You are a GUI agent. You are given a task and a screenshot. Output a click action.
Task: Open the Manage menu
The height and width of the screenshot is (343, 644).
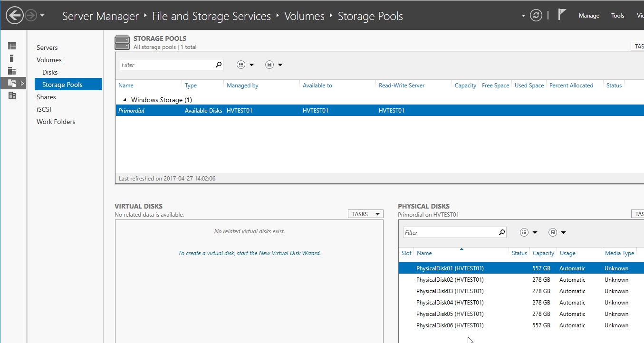[589, 15]
